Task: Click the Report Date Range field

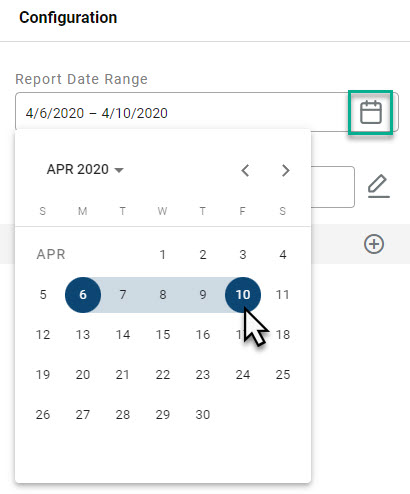Action: pos(207,112)
